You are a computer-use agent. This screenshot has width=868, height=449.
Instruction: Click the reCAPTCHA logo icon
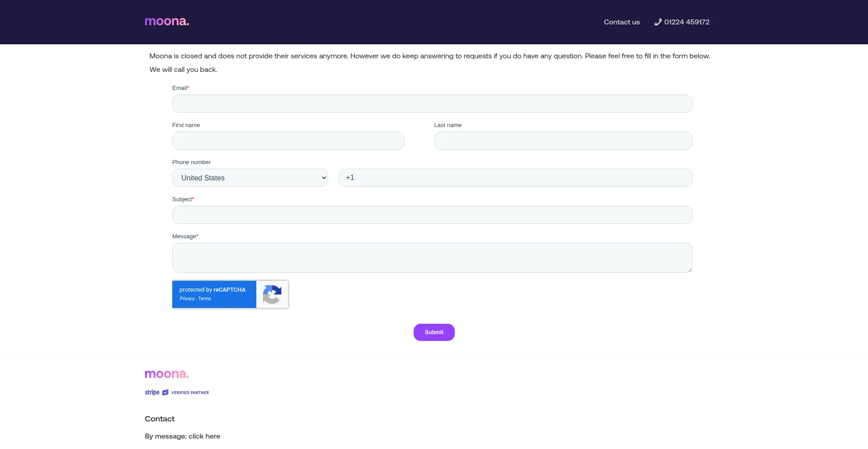[272, 294]
